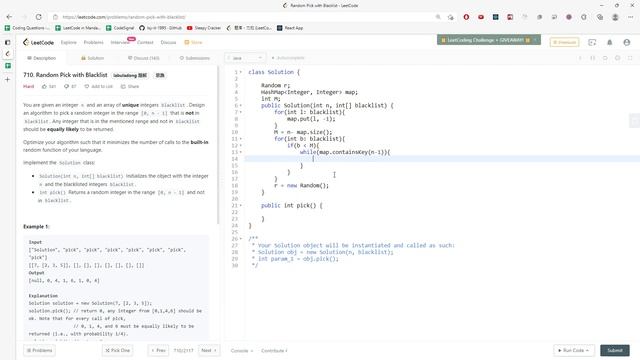Click the Problems list button at bottom
640x360 pixels.
tap(40, 350)
